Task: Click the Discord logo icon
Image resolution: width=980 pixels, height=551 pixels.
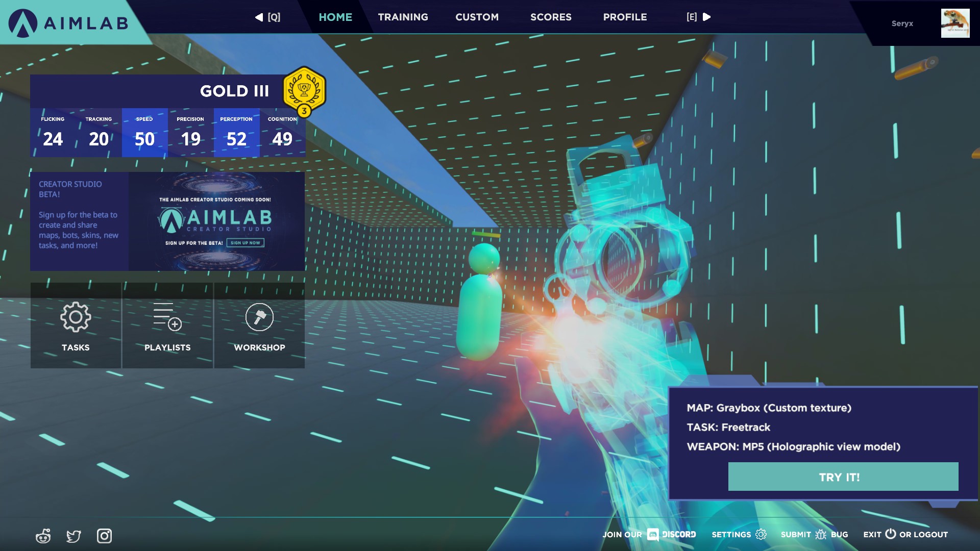Action: coord(652,534)
